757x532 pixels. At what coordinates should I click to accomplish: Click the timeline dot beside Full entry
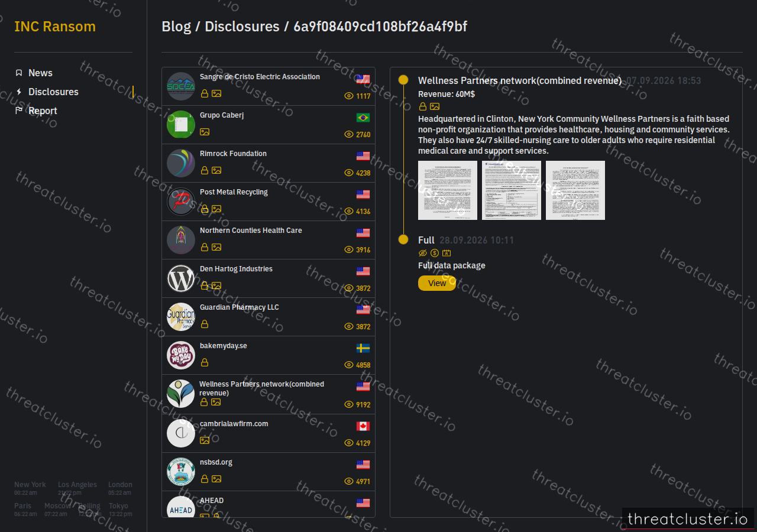403,239
